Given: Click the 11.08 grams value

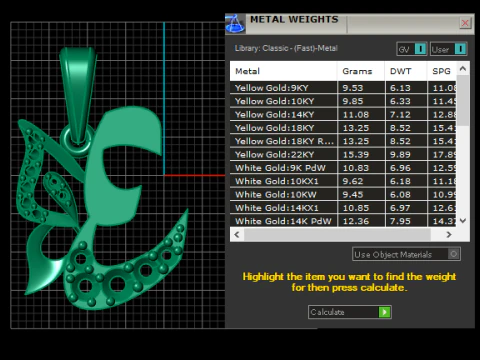Looking at the screenshot, I should tap(356, 115).
